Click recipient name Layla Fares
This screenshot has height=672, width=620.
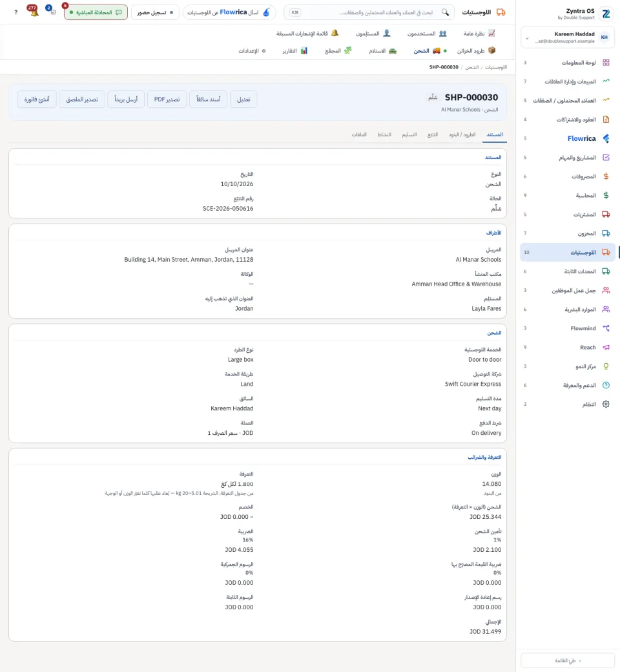[x=486, y=309]
